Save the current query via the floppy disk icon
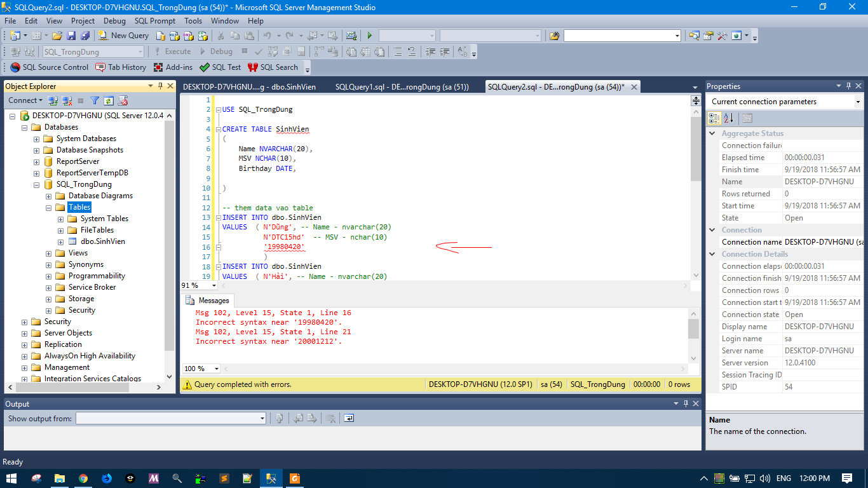Screen dimensions: 868x488 click(x=71, y=36)
